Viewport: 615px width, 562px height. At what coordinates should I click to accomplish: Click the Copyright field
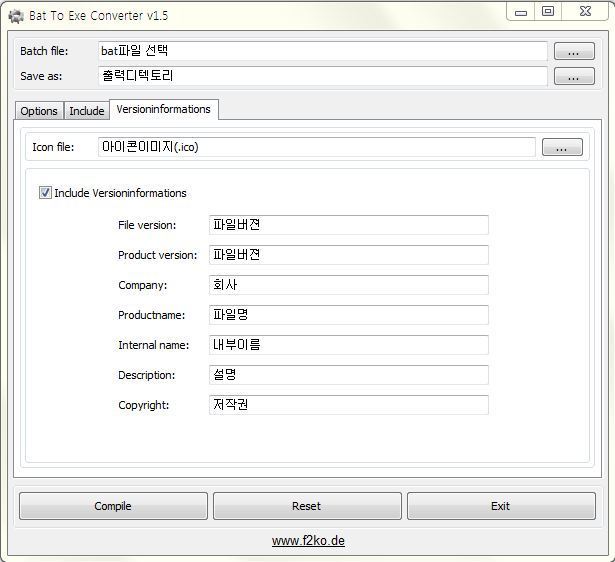click(349, 405)
